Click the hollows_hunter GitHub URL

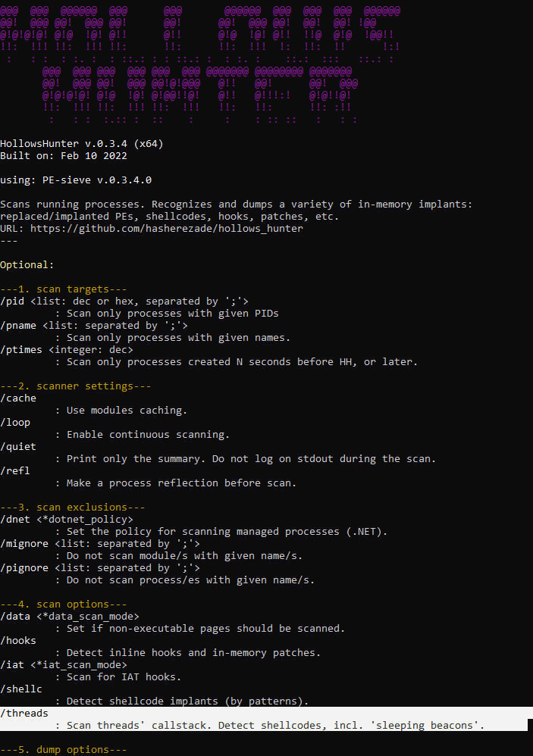[166, 229]
